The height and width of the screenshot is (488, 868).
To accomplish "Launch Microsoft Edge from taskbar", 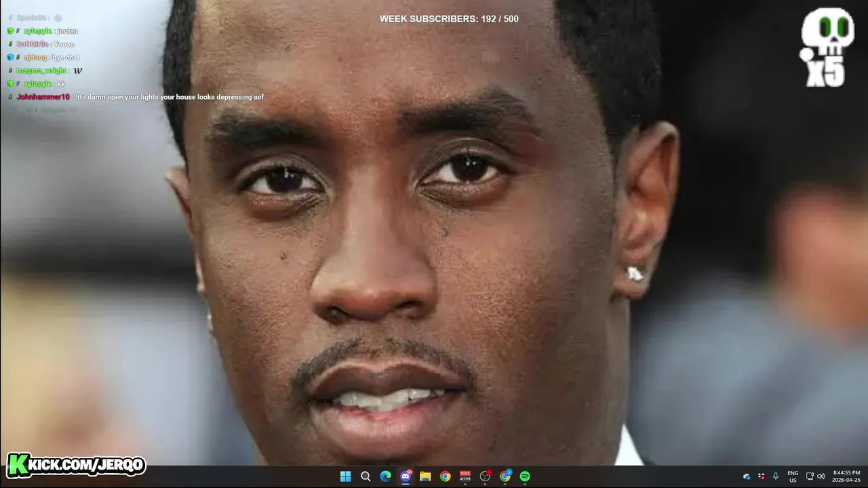I will pyautogui.click(x=385, y=476).
